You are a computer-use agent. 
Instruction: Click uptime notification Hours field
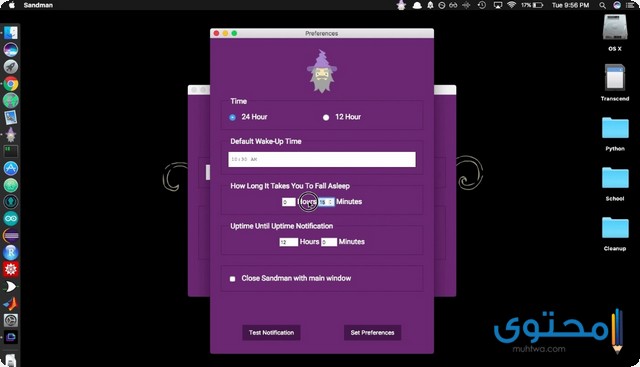tap(288, 242)
